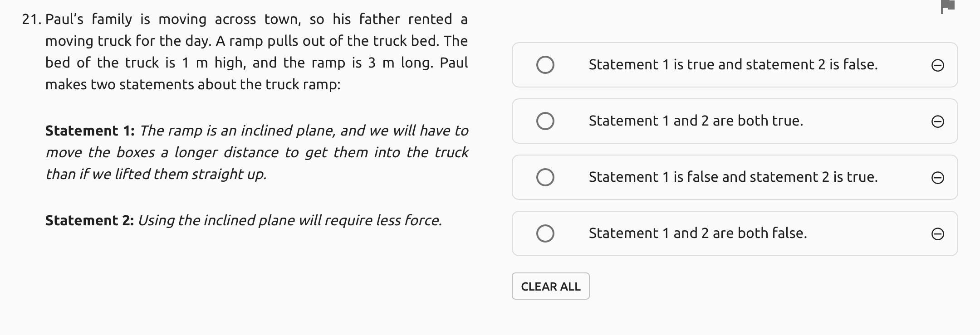Image resolution: width=980 pixels, height=335 pixels.
Task: Click answer text 'Statement 1 and 2 are both false.'
Action: (697, 233)
